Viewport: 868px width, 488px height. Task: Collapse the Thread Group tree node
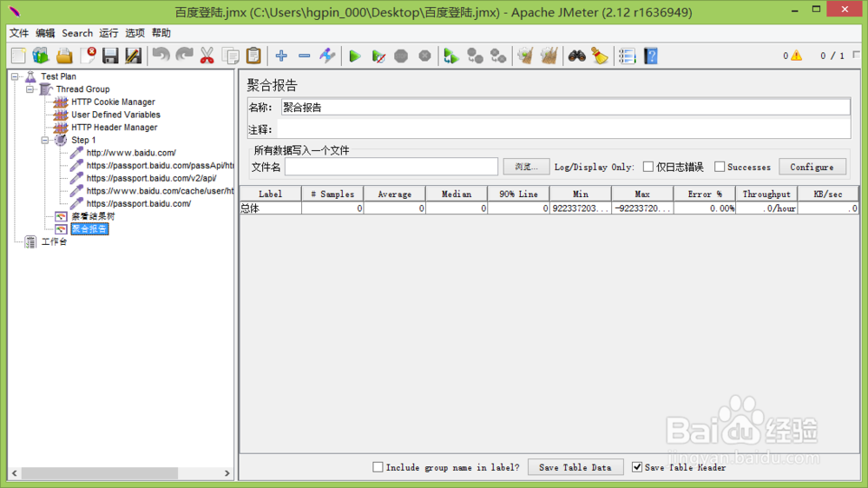[30, 89]
